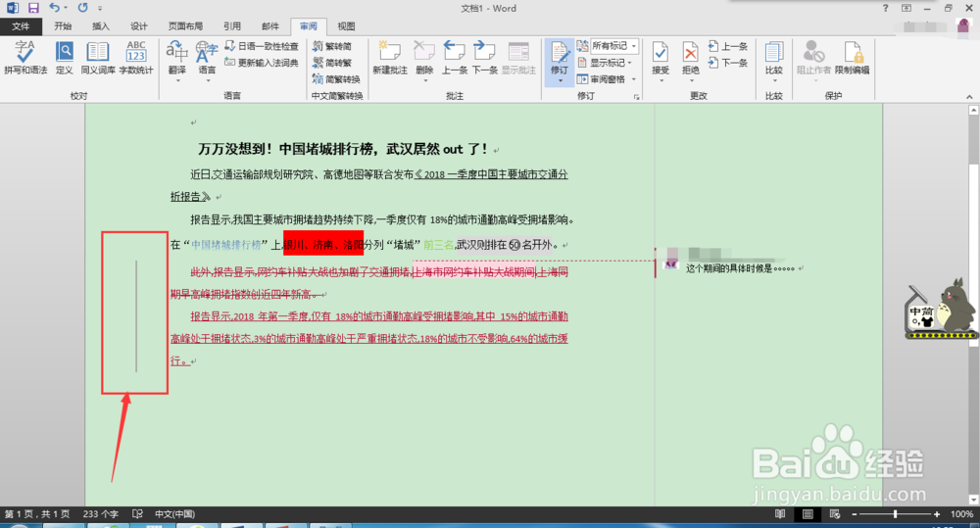Go to next comment 下一条
Viewport: 980px width, 528px height.
[x=484, y=58]
